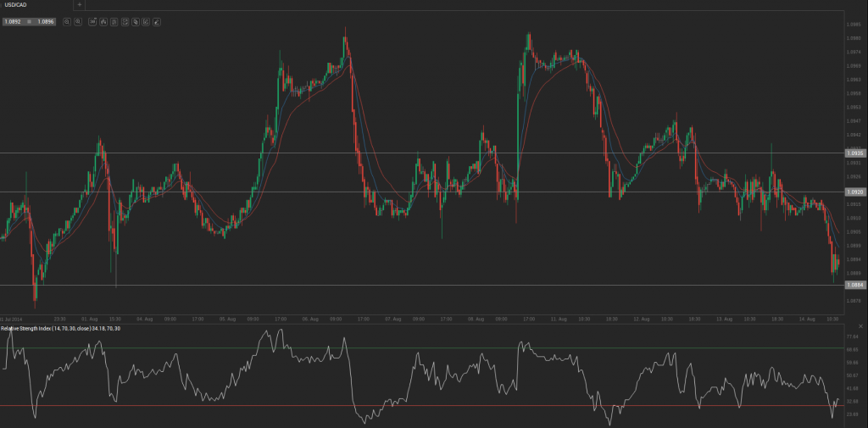Click the 11. Aug date on time axis
This screenshot has width=868, height=428.
[x=559, y=319]
